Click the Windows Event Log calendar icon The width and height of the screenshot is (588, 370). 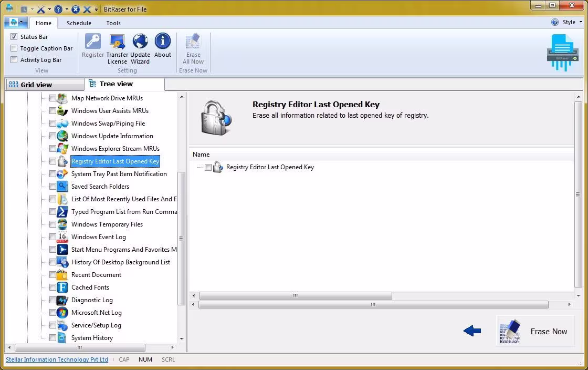click(x=62, y=237)
